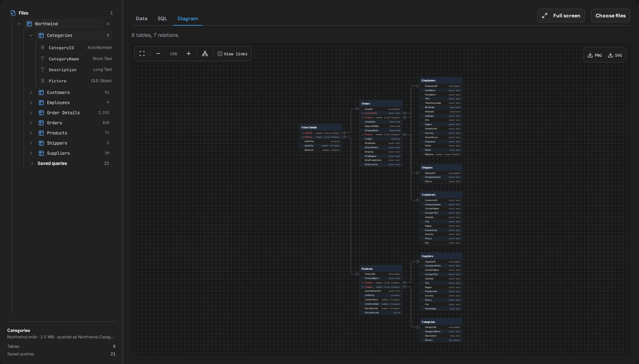Click the Picture column row
The width and height of the screenshot is (639, 364).
pyautogui.click(x=76, y=81)
